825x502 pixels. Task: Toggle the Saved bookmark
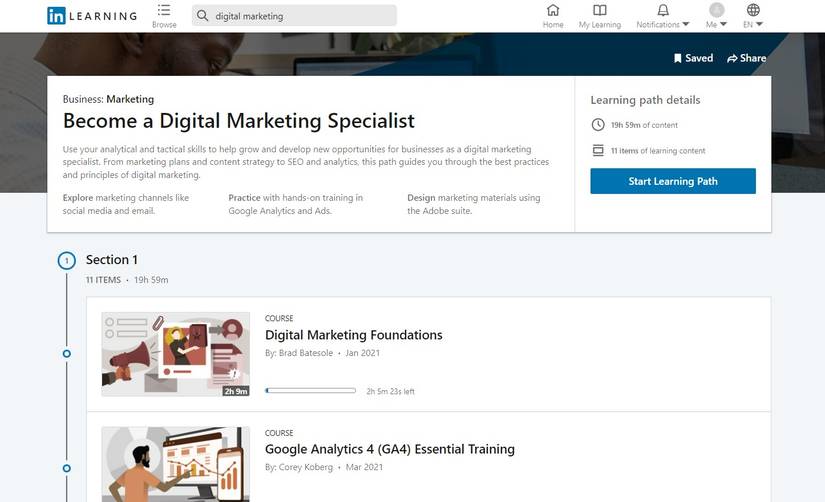pyautogui.click(x=693, y=58)
